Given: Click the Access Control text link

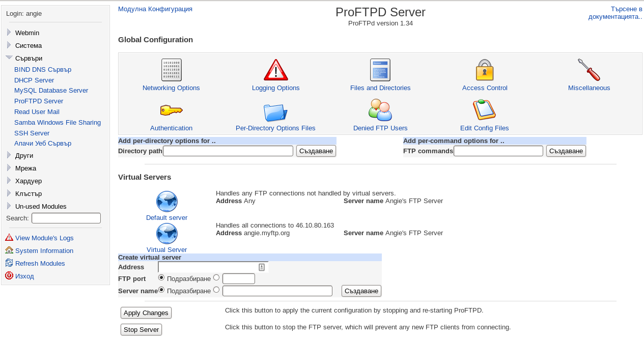Looking at the screenshot, I should (x=485, y=88).
